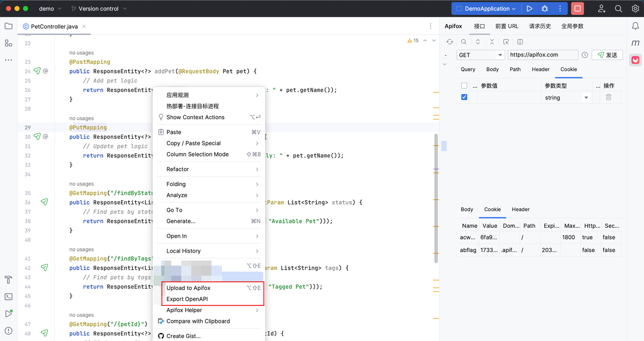Open the Project tool window folder icon
Image resolution: width=644 pixels, height=341 pixels.
tap(9, 26)
